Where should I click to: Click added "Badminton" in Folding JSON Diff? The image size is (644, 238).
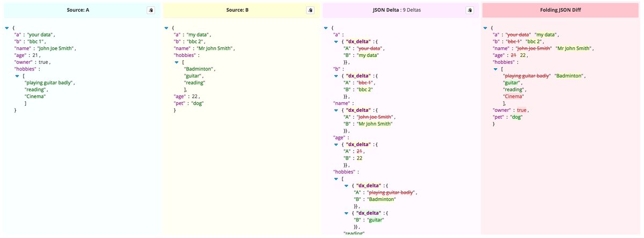pyautogui.click(x=568, y=76)
